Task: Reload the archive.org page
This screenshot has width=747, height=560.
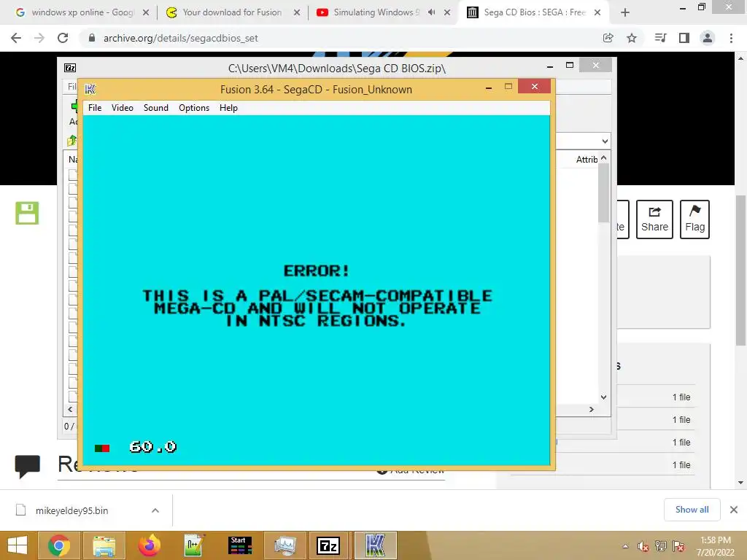Action: point(63,38)
